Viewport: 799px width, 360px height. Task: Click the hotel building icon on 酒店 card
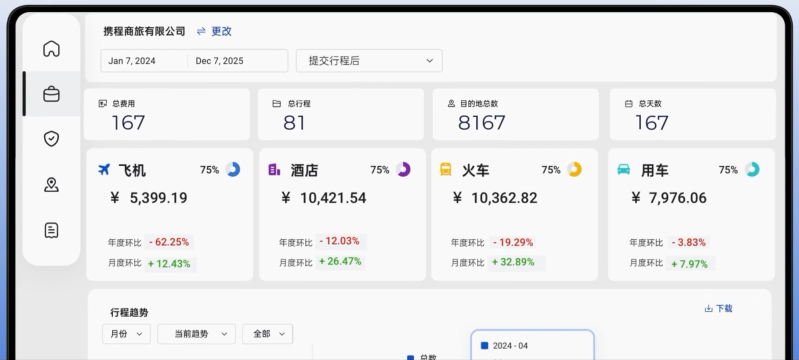click(x=274, y=169)
